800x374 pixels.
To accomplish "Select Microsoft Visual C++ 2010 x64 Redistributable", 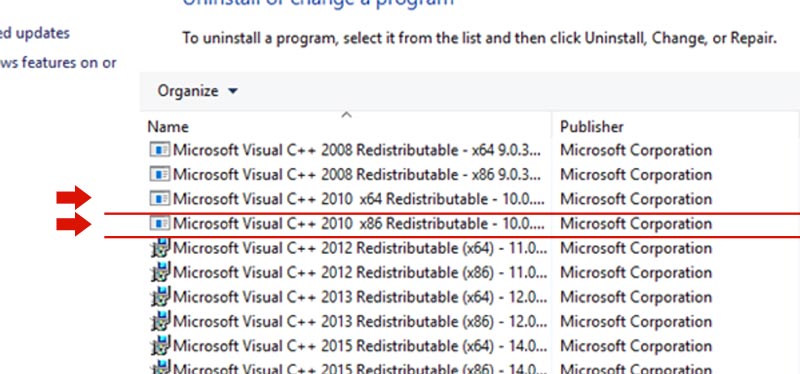I will (358, 199).
